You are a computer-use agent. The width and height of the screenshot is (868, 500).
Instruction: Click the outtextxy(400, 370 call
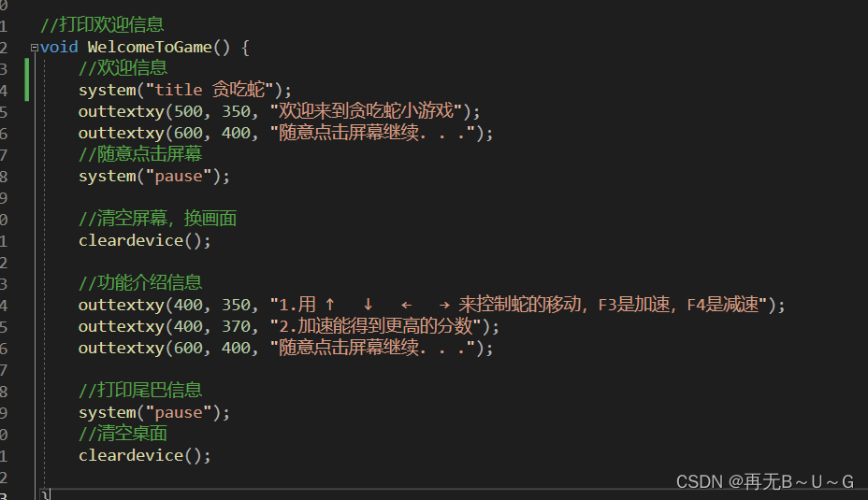166,326
